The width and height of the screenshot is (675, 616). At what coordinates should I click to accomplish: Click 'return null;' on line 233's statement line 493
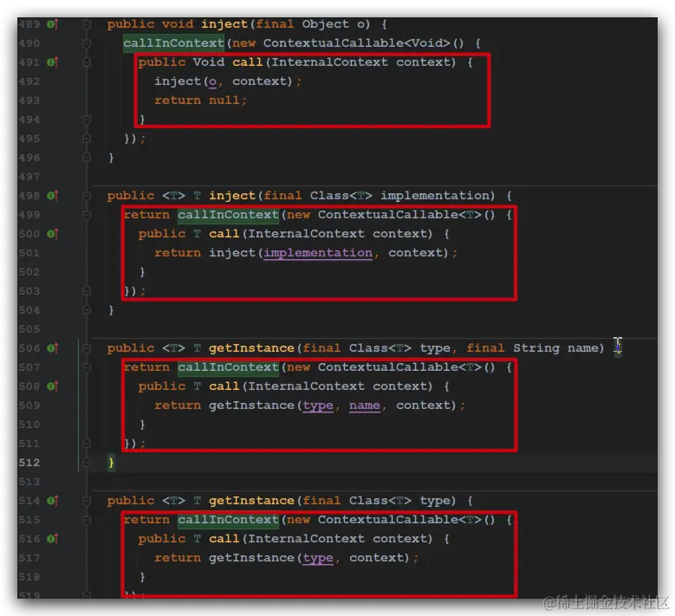(x=201, y=101)
